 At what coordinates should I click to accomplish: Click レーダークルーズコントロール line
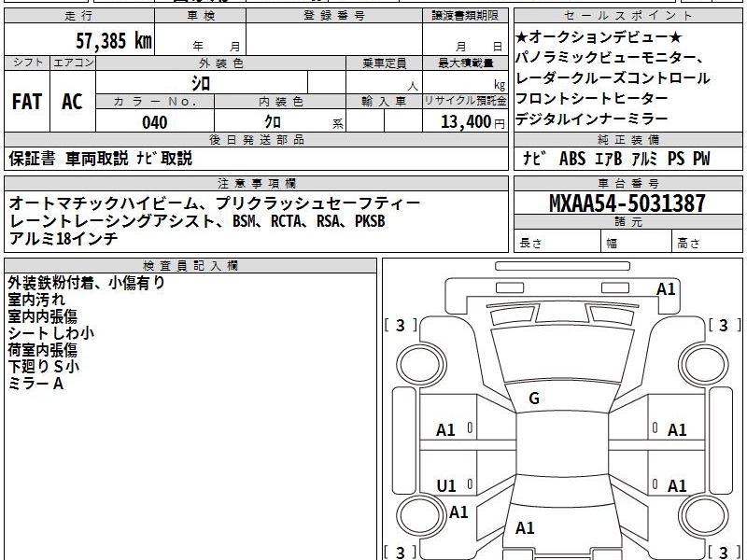[x=613, y=78]
